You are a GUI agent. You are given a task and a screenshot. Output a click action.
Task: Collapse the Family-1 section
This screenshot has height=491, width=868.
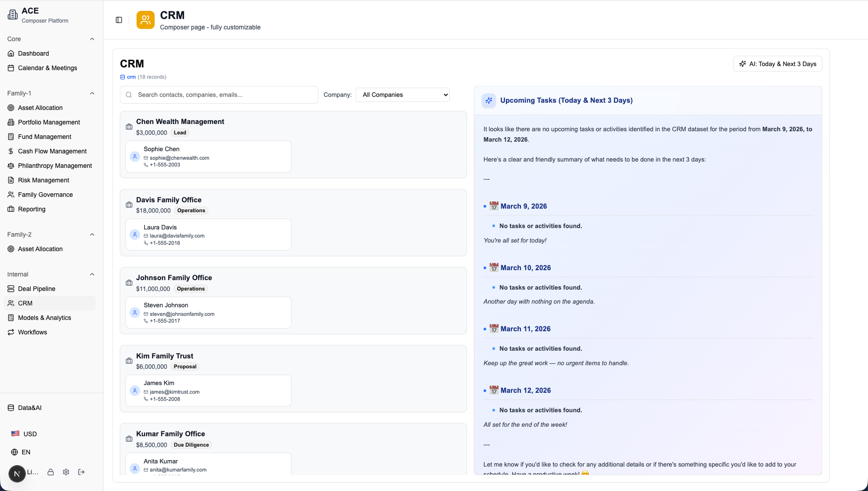(92, 93)
